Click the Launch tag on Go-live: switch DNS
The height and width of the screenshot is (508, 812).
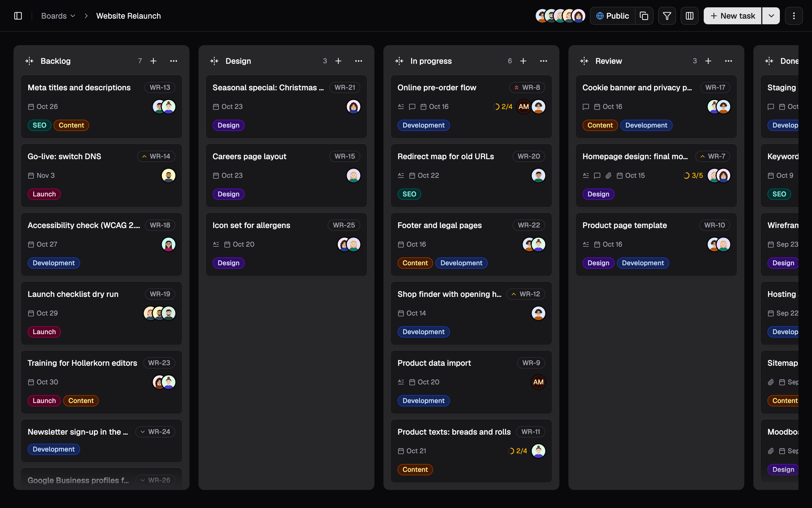[44, 194]
